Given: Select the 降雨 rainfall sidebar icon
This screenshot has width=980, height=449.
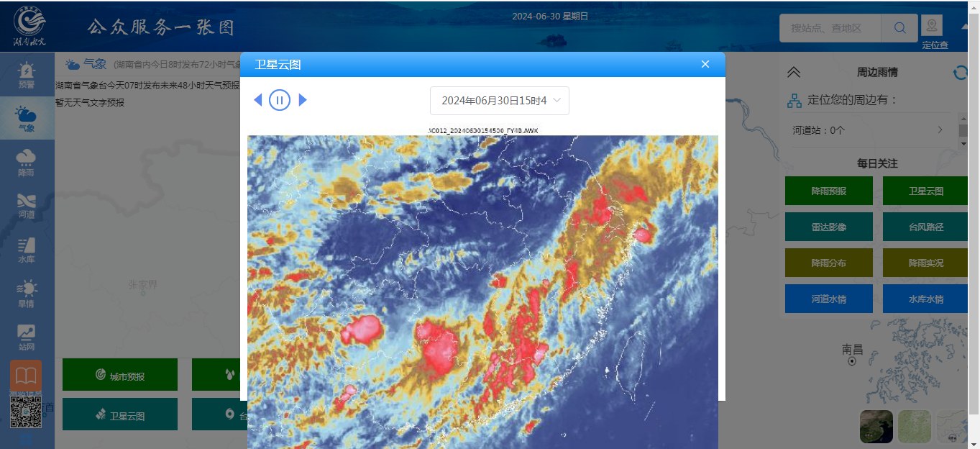Looking at the screenshot, I should coord(27,163).
